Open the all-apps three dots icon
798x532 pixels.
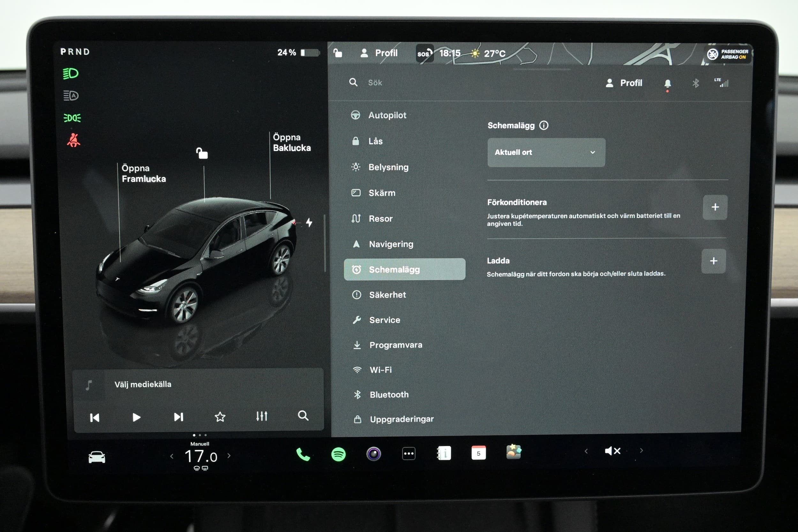tap(409, 453)
